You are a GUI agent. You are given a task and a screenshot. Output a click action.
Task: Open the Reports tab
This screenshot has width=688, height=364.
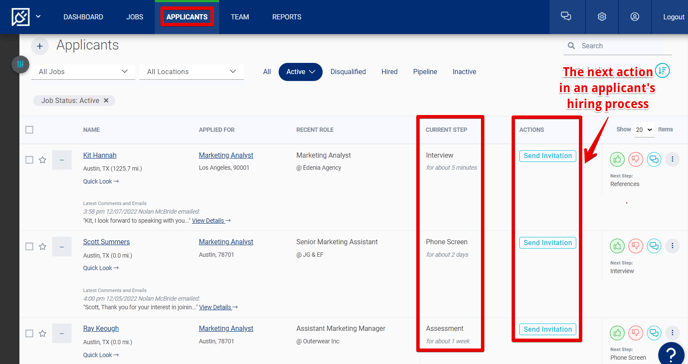coord(287,17)
